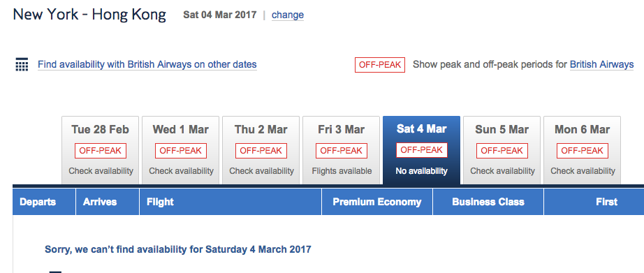This screenshot has height=273, width=644.
Task: Switch to the Fri 3 Mar tab
Action: pos(342,150)
